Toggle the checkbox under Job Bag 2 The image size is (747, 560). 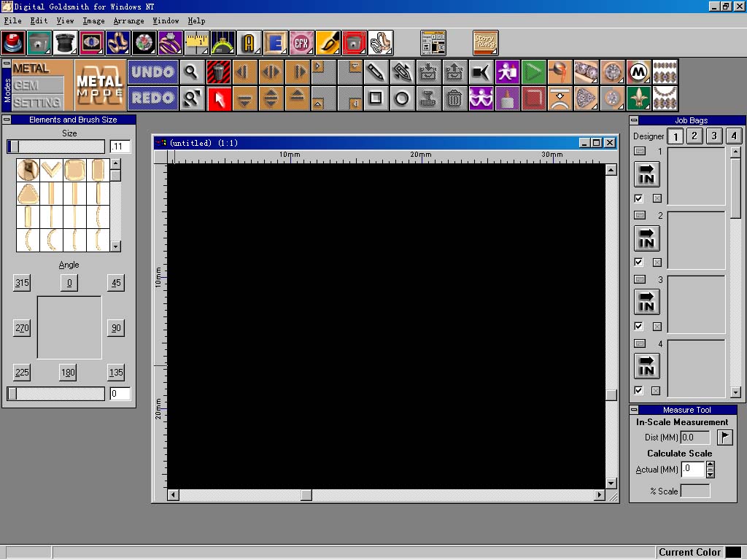coord(639,262)
